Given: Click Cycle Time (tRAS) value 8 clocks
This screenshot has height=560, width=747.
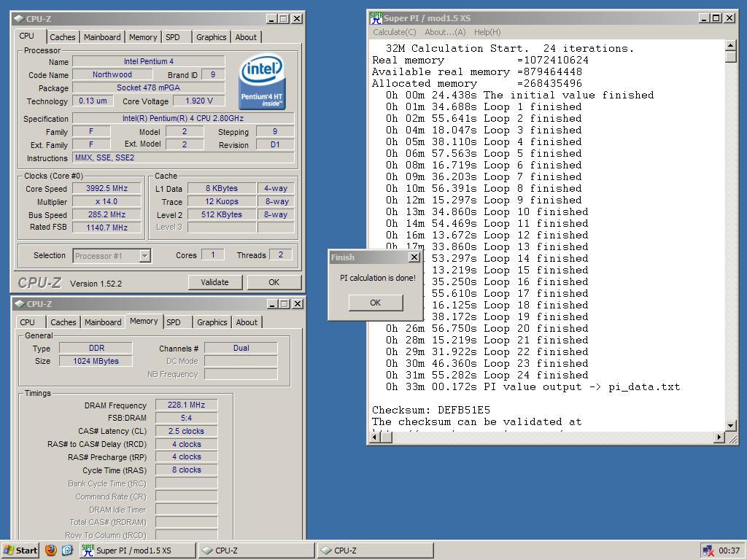Looking at the screenshot, I should [186, 470].
